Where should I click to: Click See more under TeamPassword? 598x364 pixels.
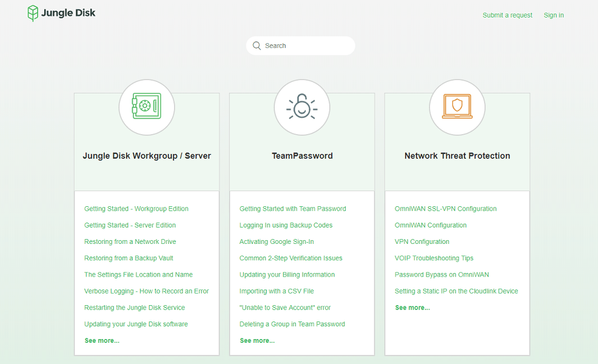coord(257,340)
